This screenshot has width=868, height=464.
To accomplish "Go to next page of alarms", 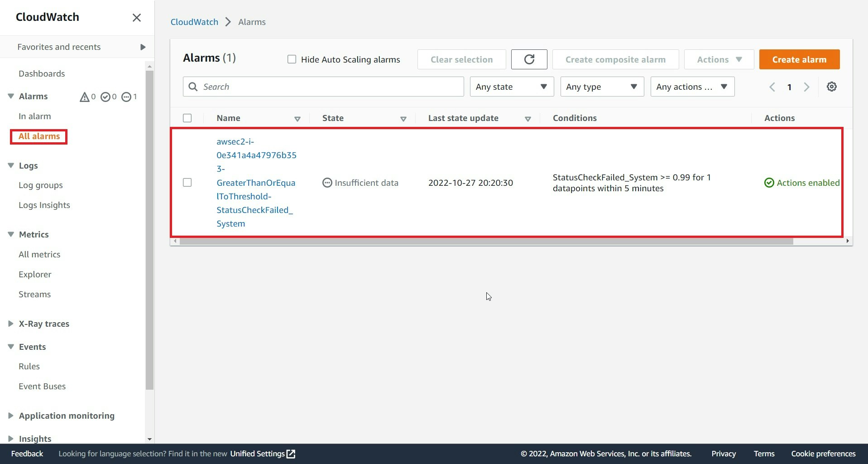I will [806, 87].
